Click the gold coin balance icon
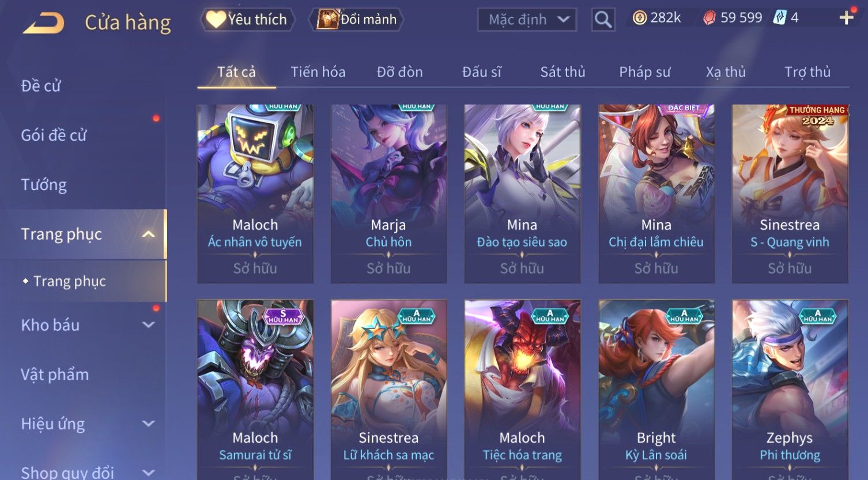The height and width of the screenshot is (480, 868). [639, 18]
